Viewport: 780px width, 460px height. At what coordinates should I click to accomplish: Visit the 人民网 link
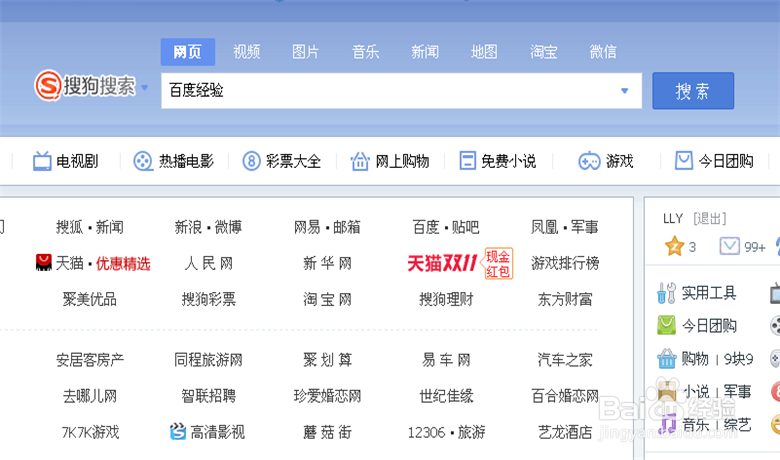(x=208, y=263)
